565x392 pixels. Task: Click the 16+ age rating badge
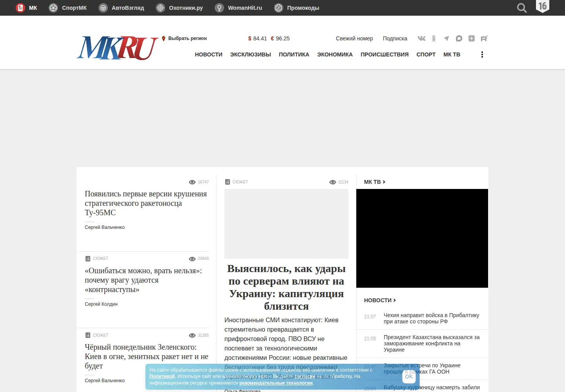[543, 6]
